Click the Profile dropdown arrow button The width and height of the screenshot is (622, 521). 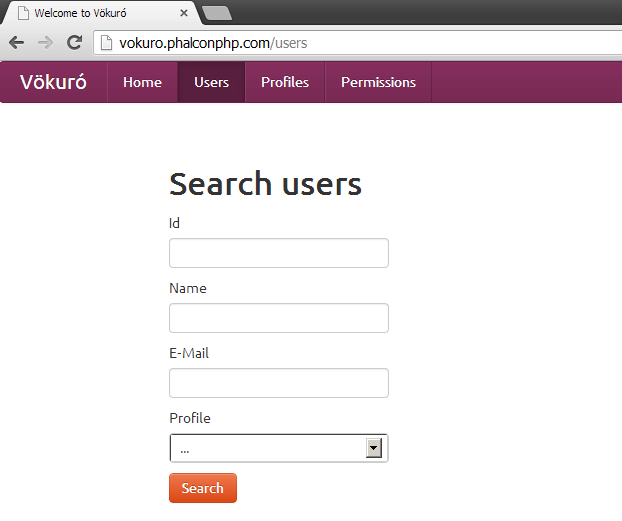point(375,448)
